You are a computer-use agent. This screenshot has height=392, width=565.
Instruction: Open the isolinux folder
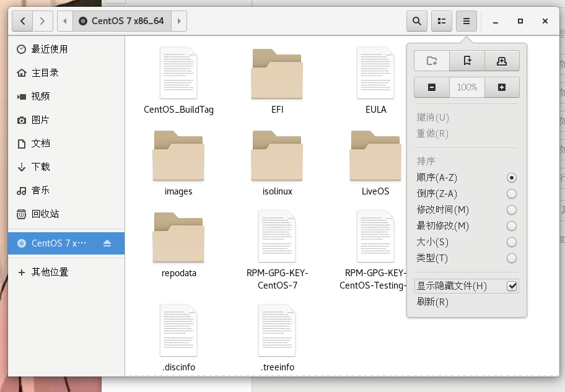277,156
